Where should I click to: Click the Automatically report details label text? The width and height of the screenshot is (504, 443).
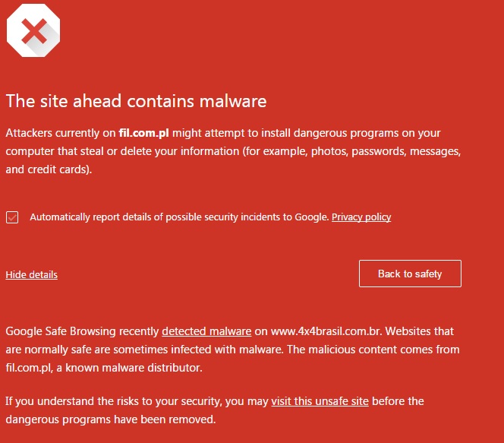[179, 217]
